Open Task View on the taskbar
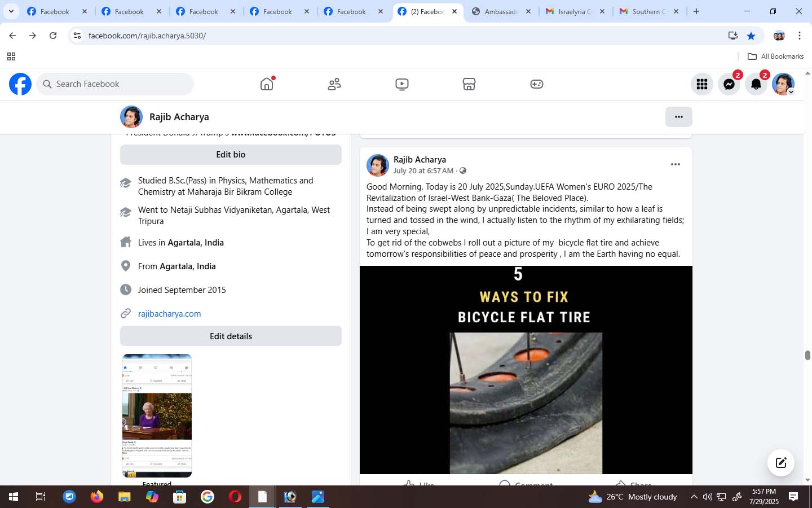Viewport: 812px width, 508px height. coord(41,497)
